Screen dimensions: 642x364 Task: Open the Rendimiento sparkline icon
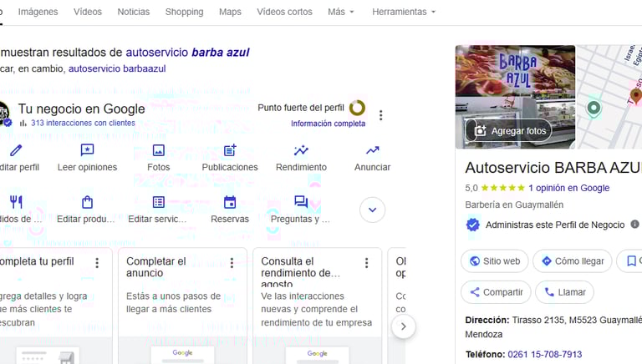[301, 150]
